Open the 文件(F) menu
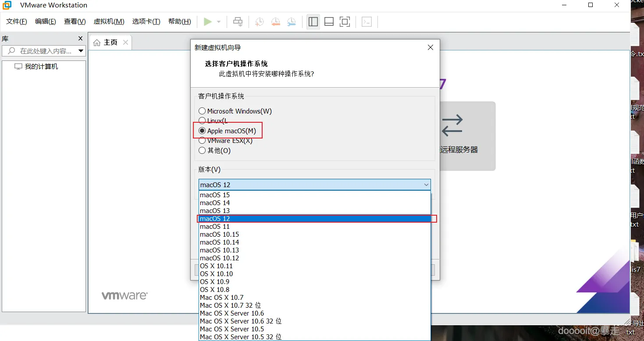644x341 pixels. (x=17, y=21)
